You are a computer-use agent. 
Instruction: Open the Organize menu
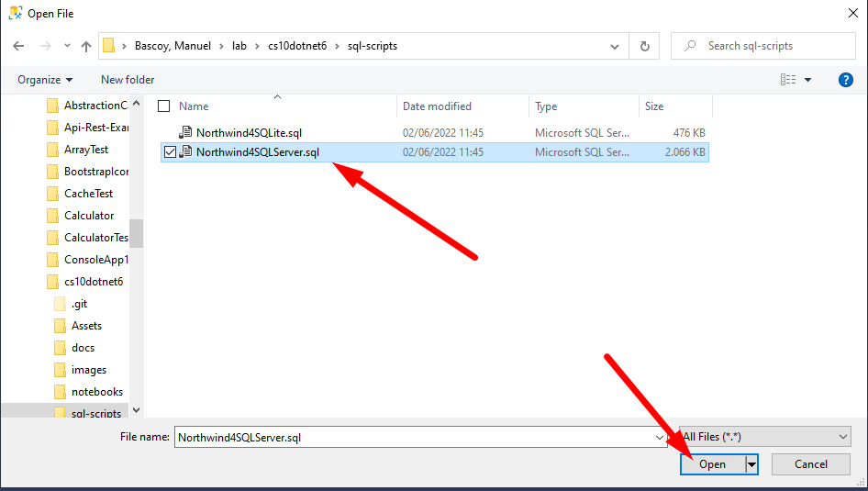pyautogui.click(x=45, y=80)
